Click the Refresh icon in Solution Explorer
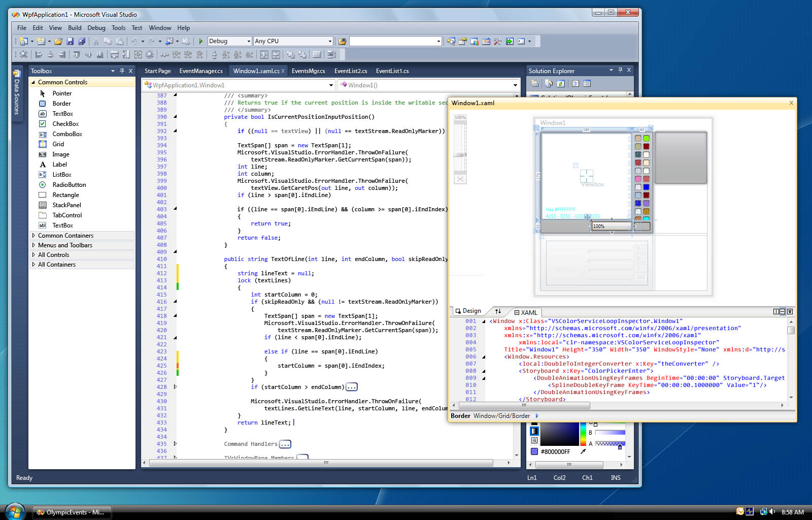The width and height of the screenshot is (812, 520). [561, 83]
